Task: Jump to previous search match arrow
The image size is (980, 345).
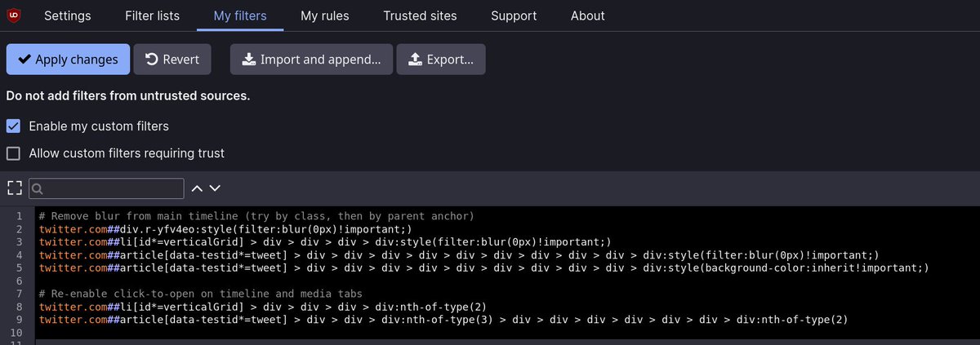Action: click(197, 188)
